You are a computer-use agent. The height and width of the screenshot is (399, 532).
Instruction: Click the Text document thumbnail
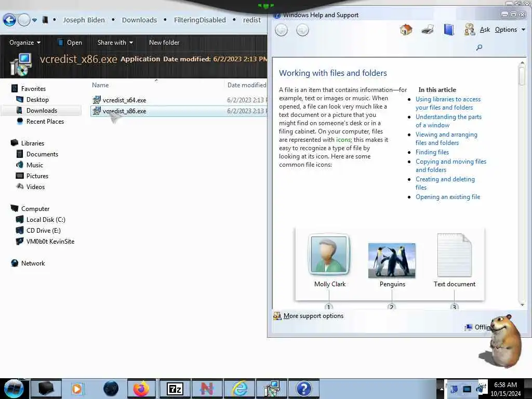tap(454, 255)
